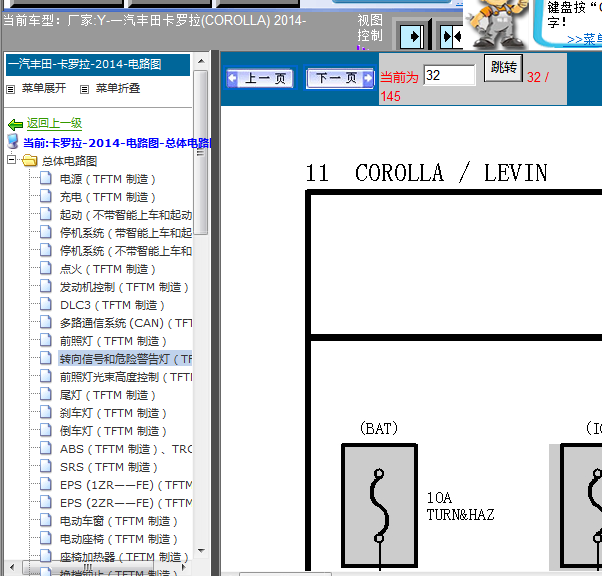Expand all menus with 菜单展开
This screenshot has height=576, width=602.
pos(43,88)
